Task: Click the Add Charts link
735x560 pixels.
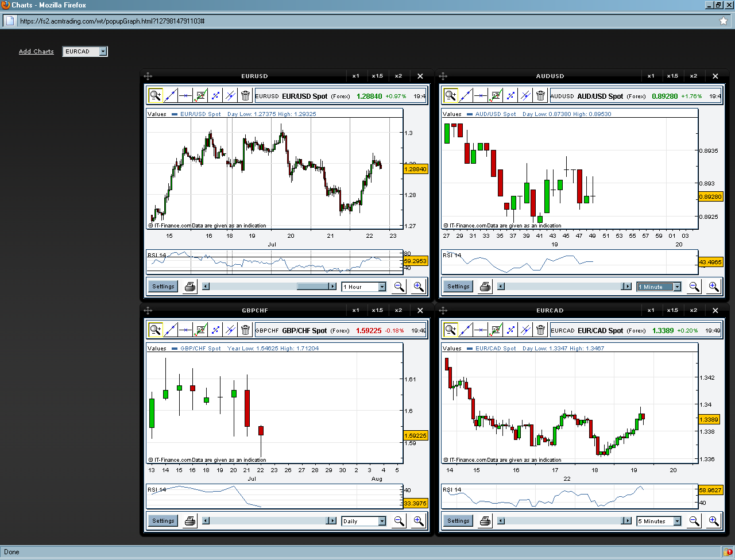Action: point(36,52)
